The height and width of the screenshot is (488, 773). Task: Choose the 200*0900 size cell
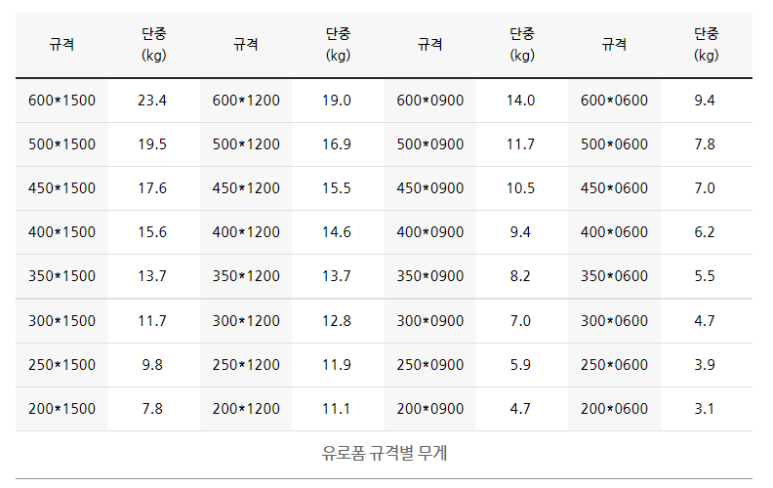pyautogui.click(x=430, y=409)
